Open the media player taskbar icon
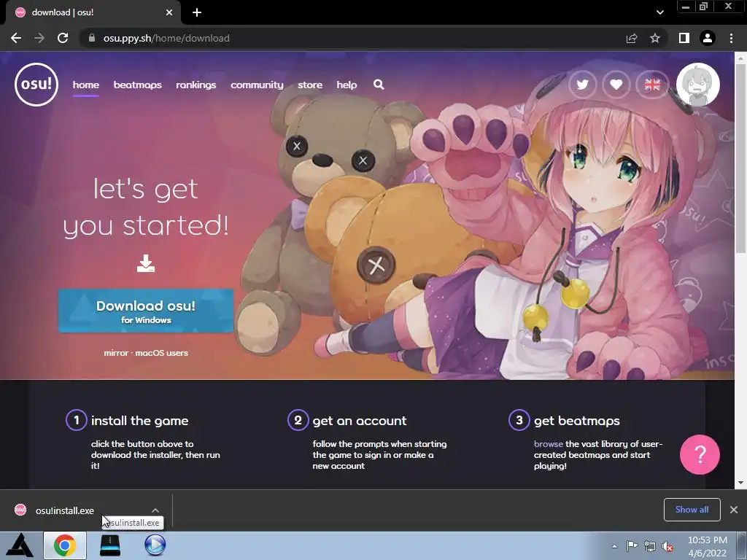The width and height of the screenshot is (747, 560). (x=155, y=545)
